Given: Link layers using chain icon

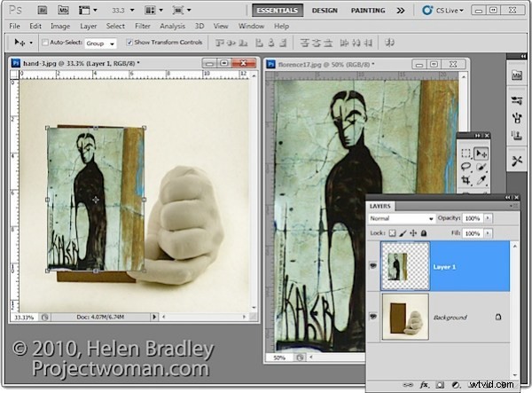Looking at the screenshot, I should (x=408, y=385).
